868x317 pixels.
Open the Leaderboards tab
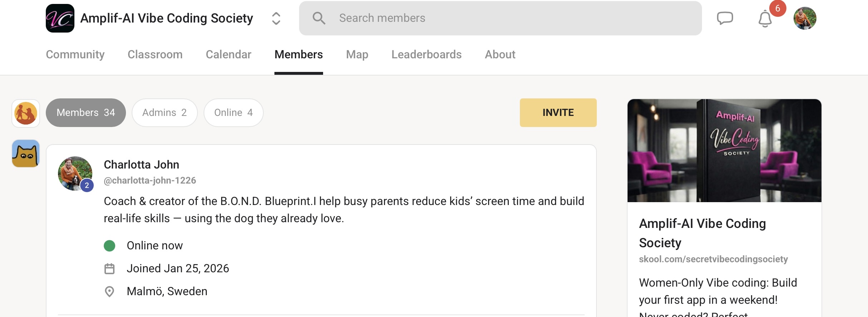pos(426,54)
